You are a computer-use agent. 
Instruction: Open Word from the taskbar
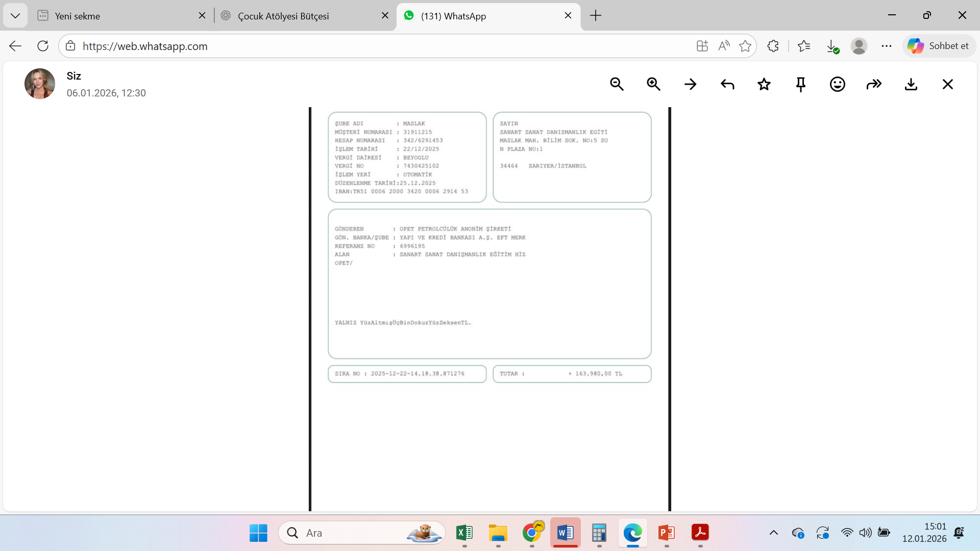(566, 533)
